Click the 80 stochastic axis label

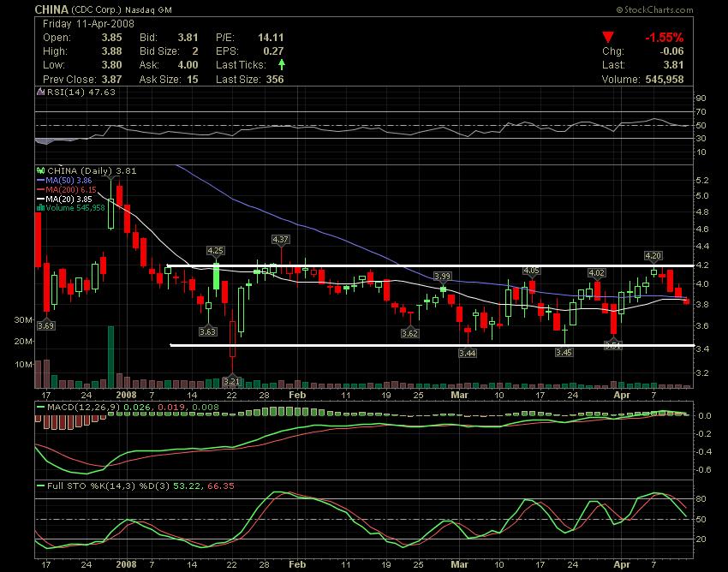click(701, 499)
